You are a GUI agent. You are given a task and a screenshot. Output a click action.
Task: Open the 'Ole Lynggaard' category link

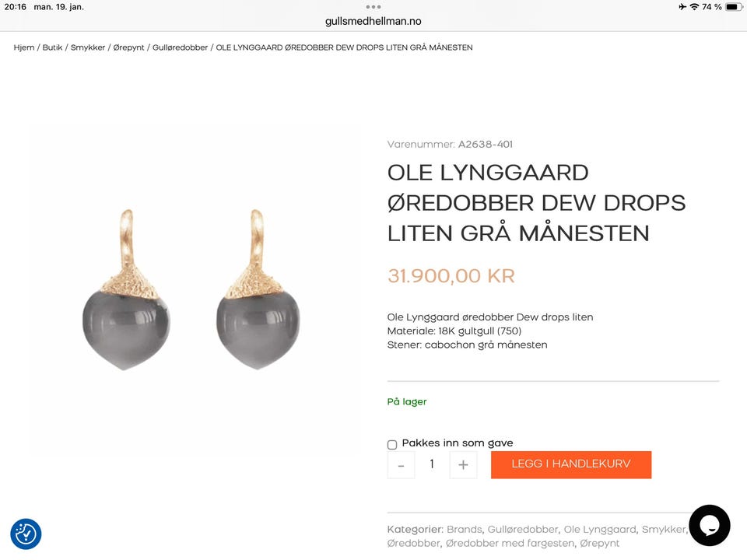[x=600, y=530]
